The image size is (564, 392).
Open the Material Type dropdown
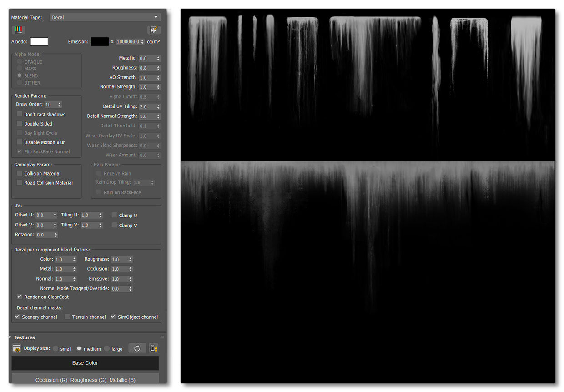tap(105, 17)
